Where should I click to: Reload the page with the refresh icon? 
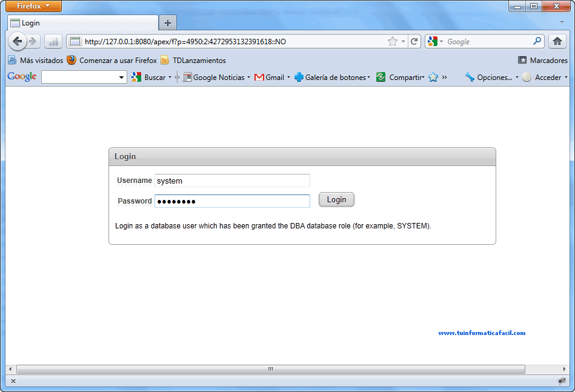[414, 42]
